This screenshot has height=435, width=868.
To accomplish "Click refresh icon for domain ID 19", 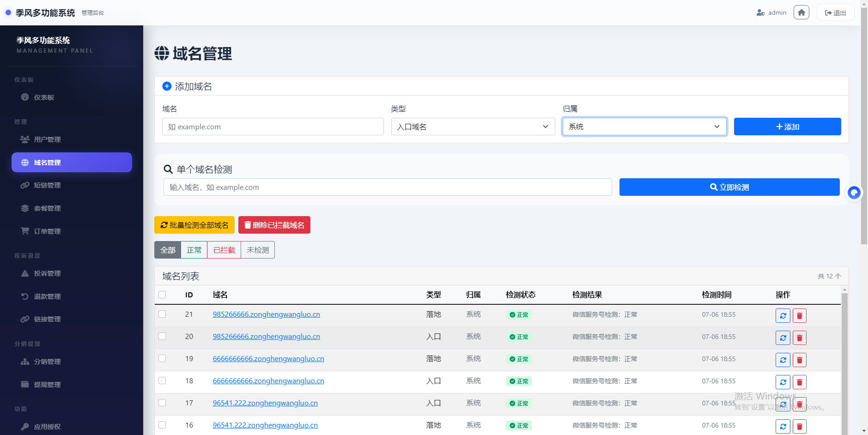I will [783, 360].
